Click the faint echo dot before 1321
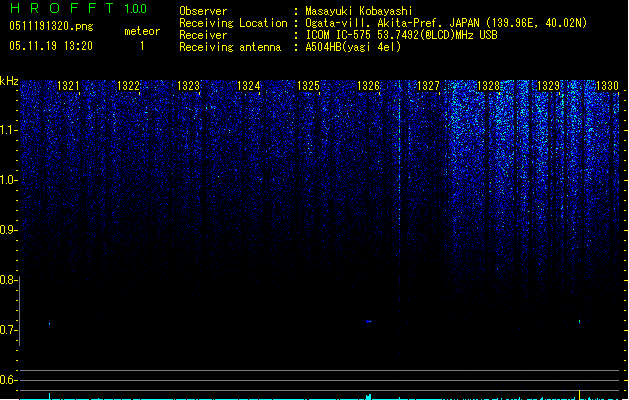The height and width of the screenshot is (400, 629). [x=49, y=324]
